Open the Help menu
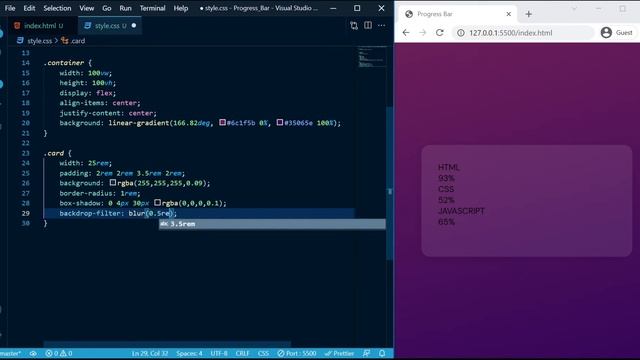Screen dimensions: 640x360 (181, 8)
